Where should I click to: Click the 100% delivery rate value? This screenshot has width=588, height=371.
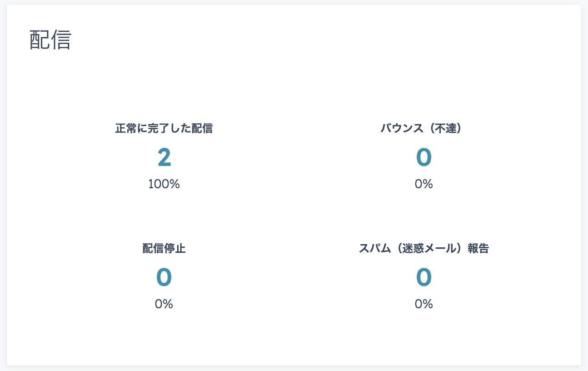click(164, 184)
